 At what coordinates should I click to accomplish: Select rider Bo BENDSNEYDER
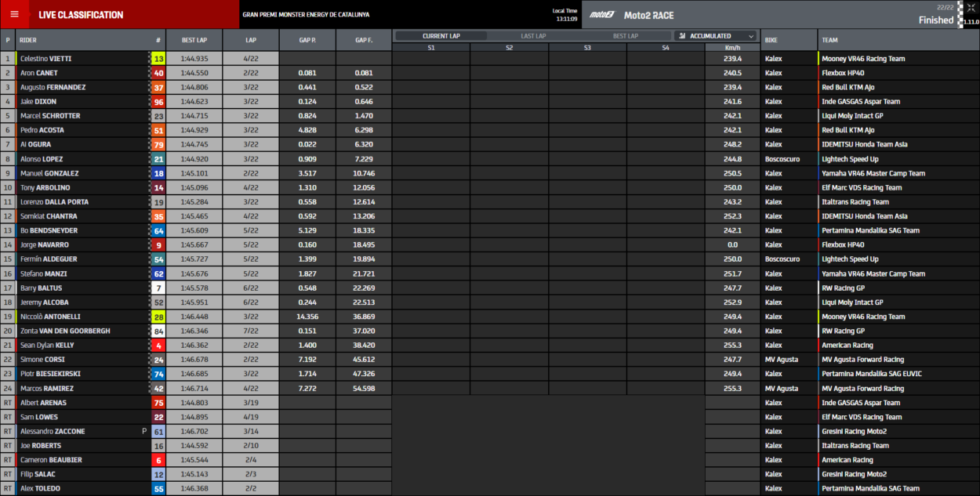[49, 230]
